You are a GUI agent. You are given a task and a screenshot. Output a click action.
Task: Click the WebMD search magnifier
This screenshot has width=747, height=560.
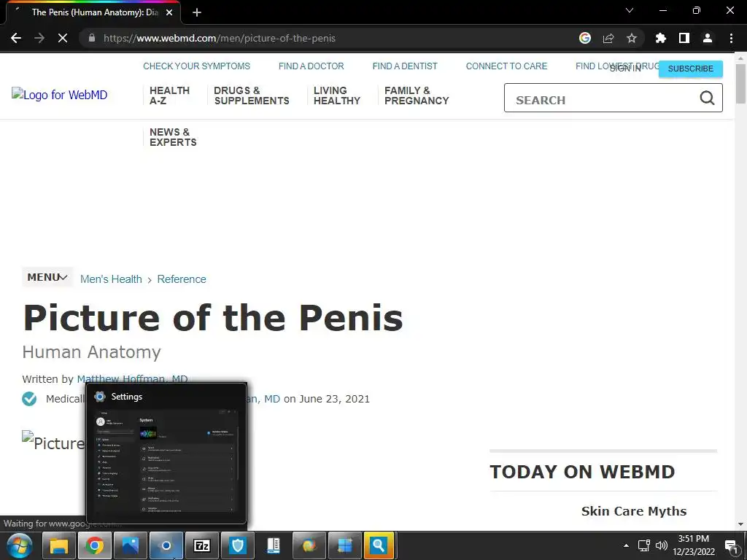707,98
